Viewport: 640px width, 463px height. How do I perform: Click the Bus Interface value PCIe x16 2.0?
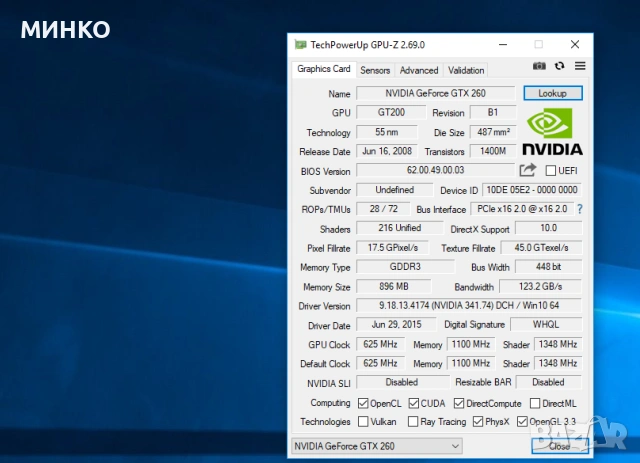(x=522, y=209)
